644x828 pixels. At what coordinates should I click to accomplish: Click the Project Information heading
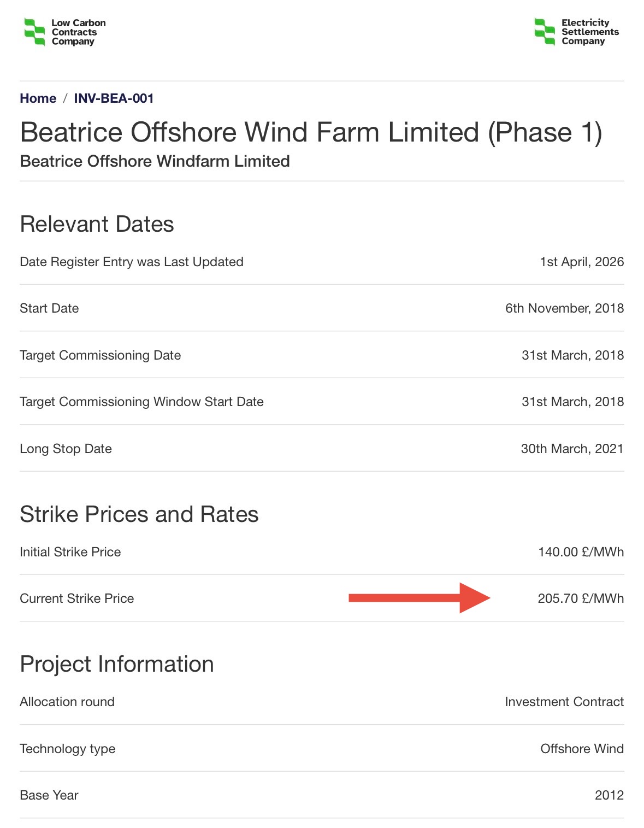116,664
